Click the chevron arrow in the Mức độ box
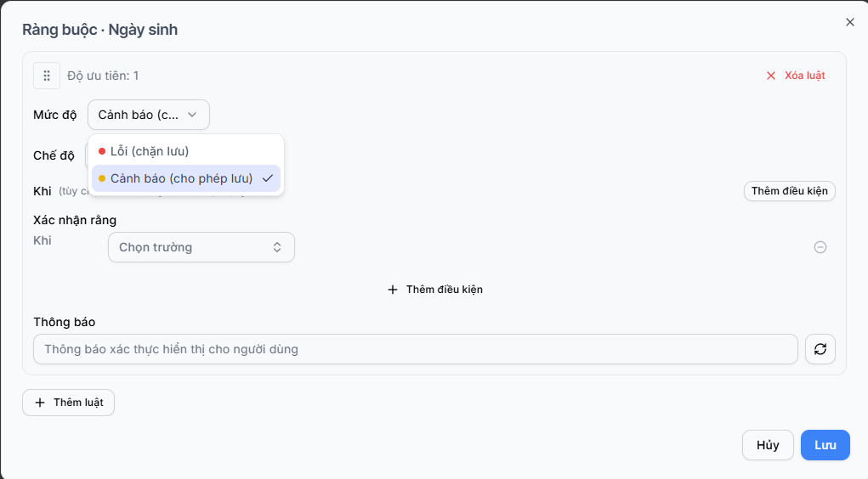The image size is (868, 479). click(x=192, y=115)
